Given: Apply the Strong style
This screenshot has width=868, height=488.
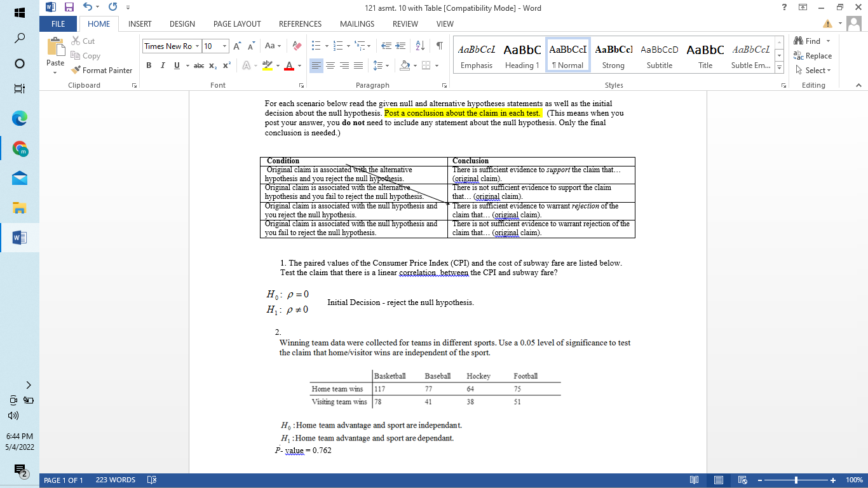Looking at the screenshot, I should (x=614, y=56).
